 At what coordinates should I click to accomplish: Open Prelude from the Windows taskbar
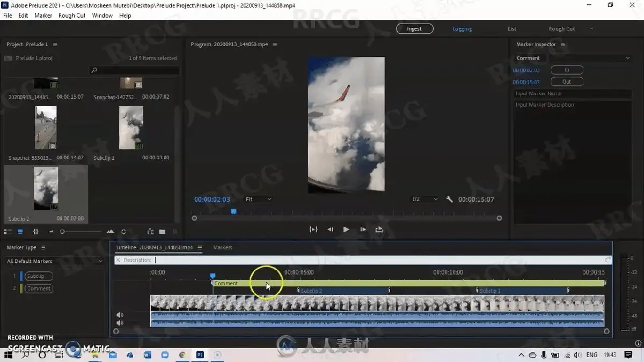tap(200, 355)
